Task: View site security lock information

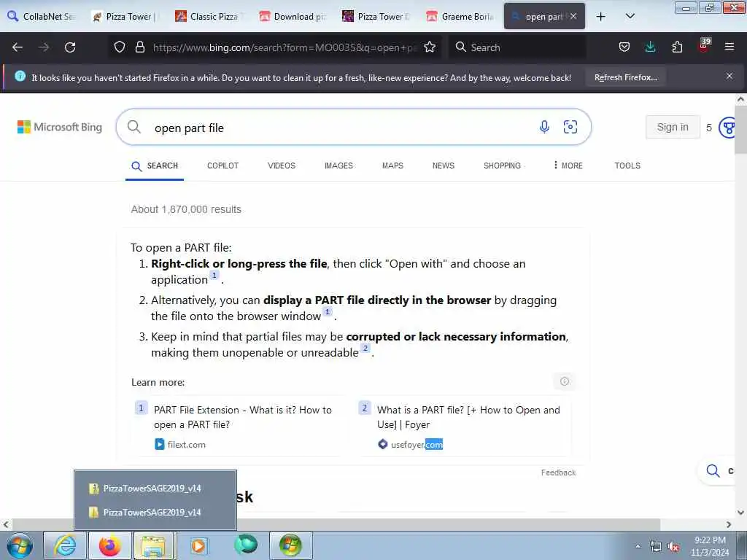Action: tap(139, 47)
